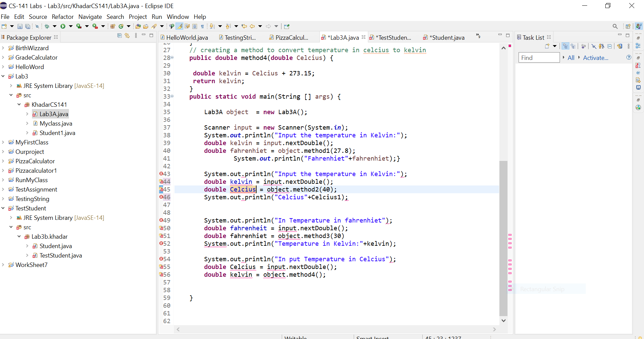Screen dimensions: 644x339
Task: Open the Refactor menu
Action: click(x=63, y=16)
